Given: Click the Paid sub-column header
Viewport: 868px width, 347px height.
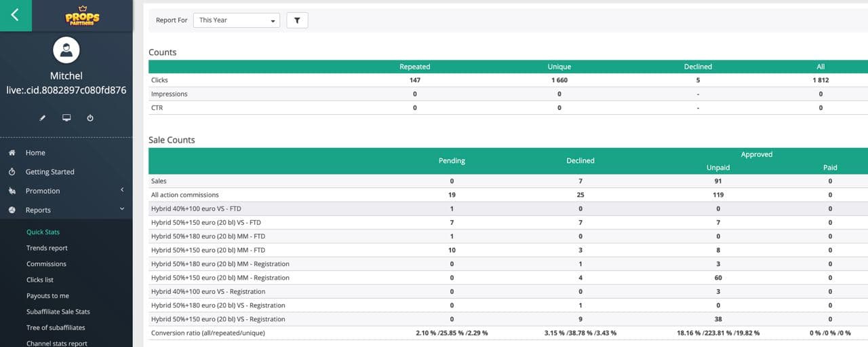Looking at the screenshot, I should click(830, 168).
